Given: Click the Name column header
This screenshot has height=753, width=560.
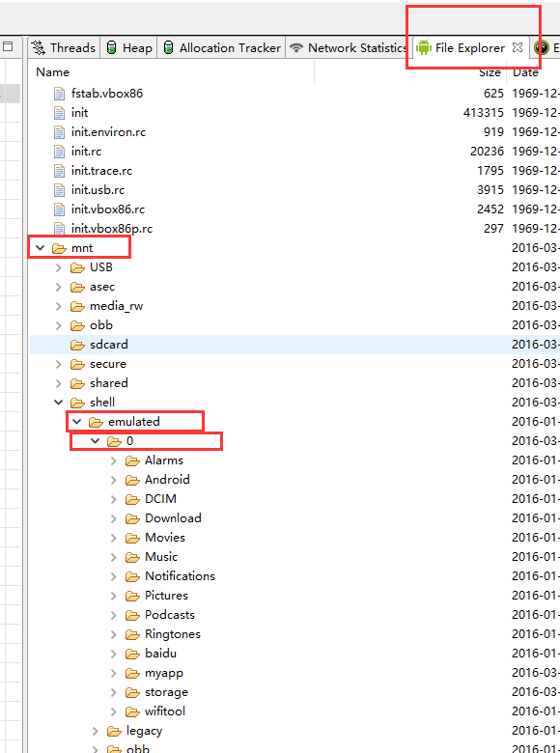Looking at the screenshot, I should coord(53,72).
